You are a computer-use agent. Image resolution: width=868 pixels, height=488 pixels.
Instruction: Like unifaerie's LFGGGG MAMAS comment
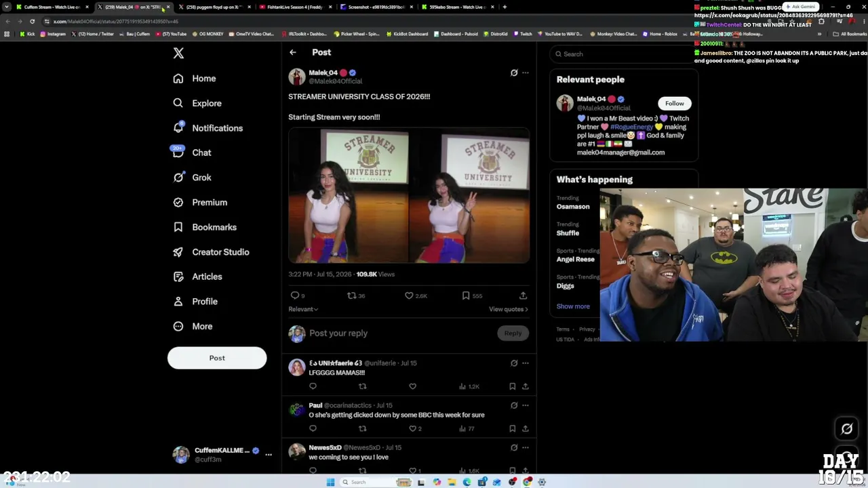pyautogui.click(x=412, y=386)
